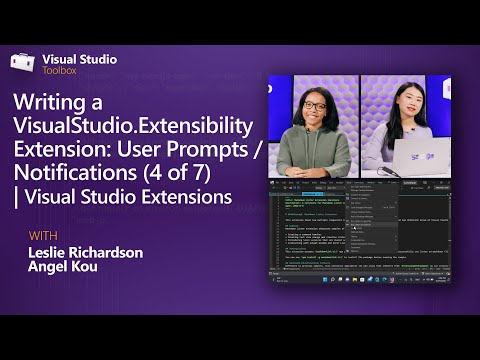Click the name 'Angel Kou'
This screenshot has width=480, height=360.
coord(63,266)
